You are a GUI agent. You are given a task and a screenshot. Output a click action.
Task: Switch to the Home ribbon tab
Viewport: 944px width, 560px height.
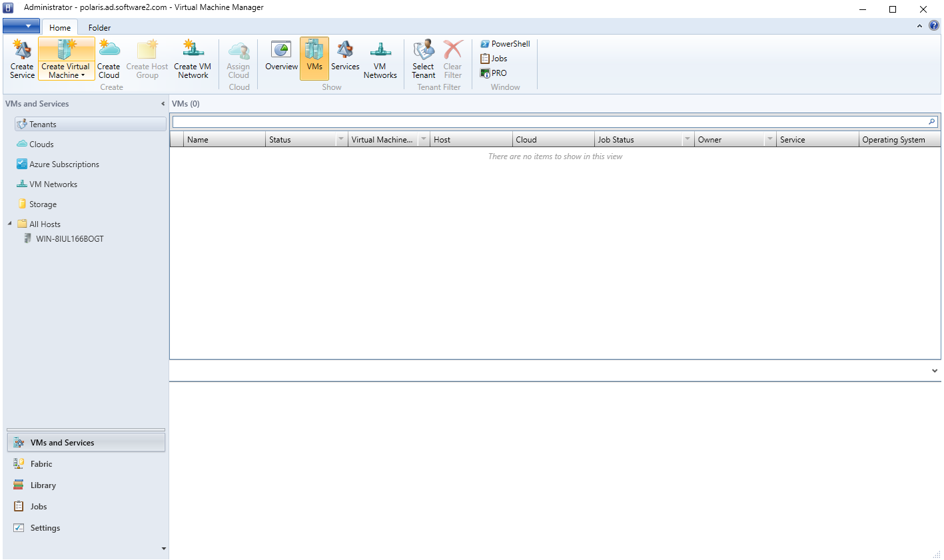60,27
